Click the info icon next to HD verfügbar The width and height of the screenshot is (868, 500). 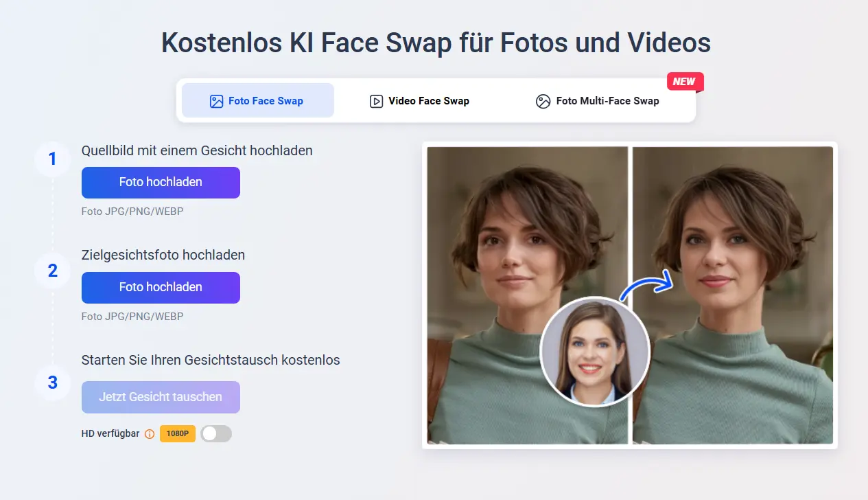(150, 433)
